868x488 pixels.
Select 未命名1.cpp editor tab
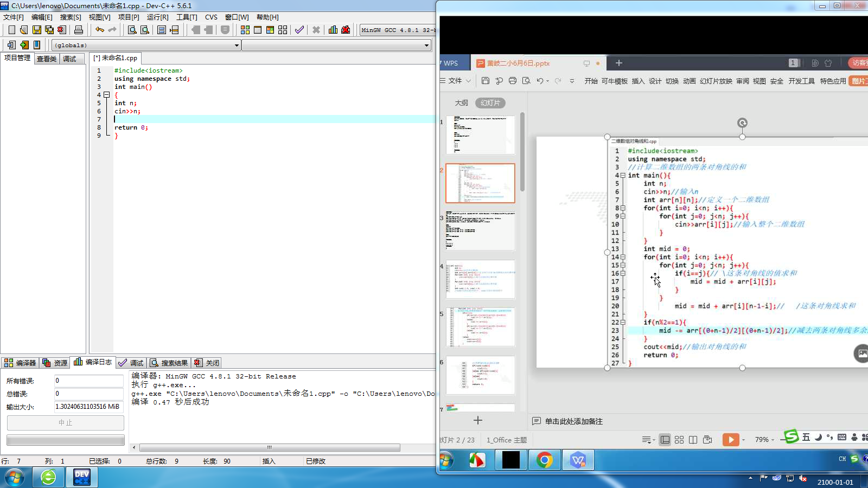[116, 58]
